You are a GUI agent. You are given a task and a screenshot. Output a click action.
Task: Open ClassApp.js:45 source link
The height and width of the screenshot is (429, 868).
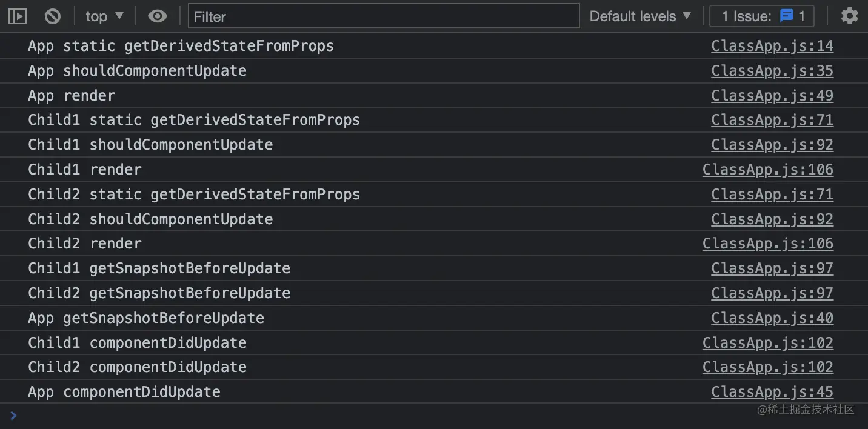pyautogui.click(x=772, y=392)
